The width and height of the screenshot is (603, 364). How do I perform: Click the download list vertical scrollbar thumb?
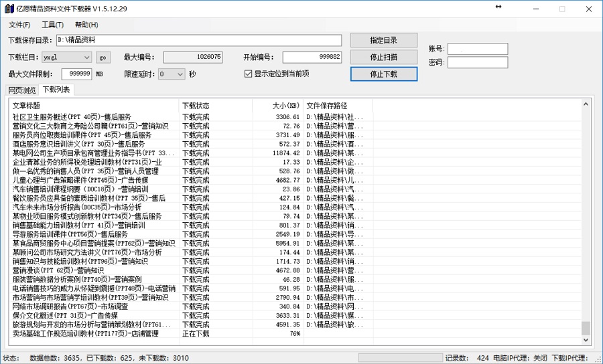(x=586, y=328)
